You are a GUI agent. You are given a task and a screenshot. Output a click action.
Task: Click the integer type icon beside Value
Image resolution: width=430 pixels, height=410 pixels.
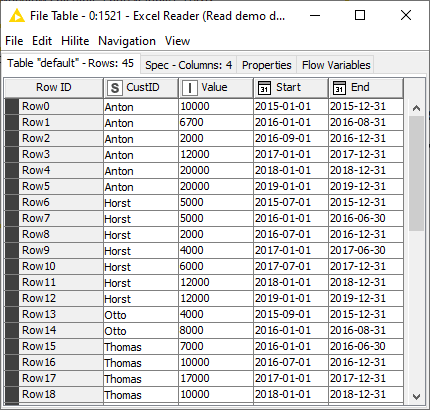point(190,88)
